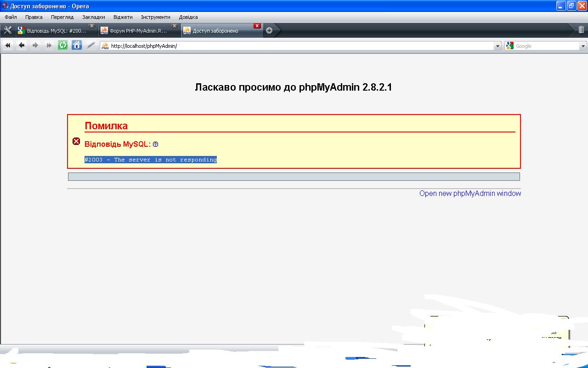Image resolution: width=588 pixels, height=368 pixels.
Task: Expand the search engine dropdown arrow
Action: point(583,46)
